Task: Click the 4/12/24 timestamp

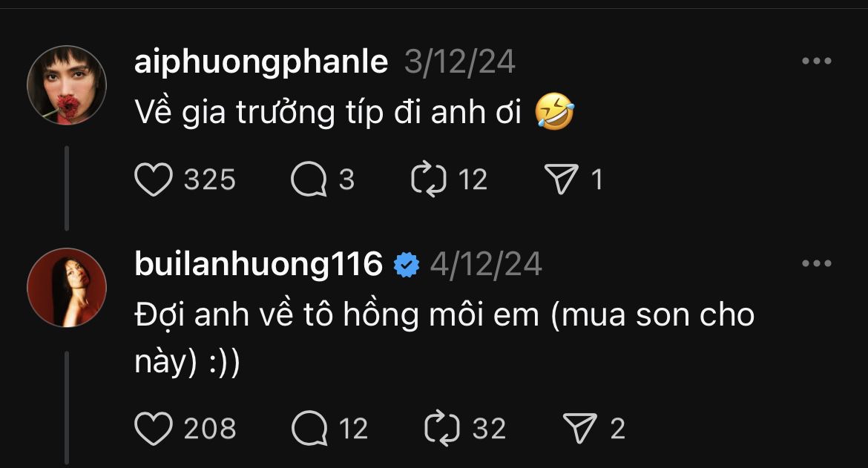Action: [487, 264]
